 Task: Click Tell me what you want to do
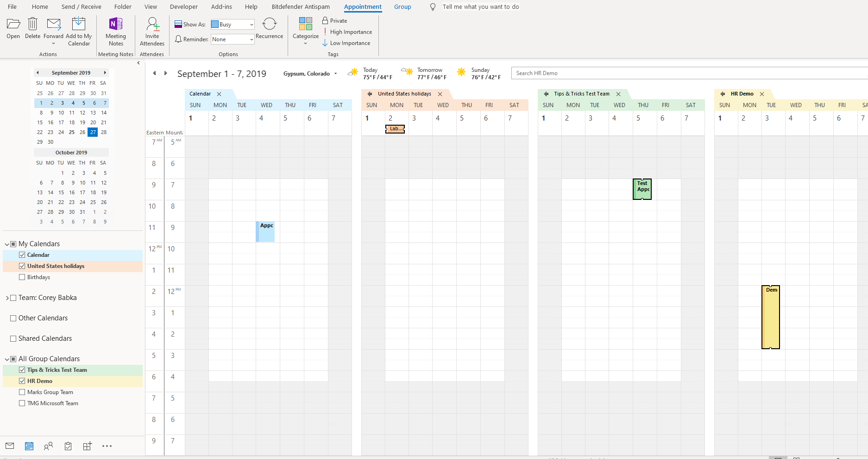(x=481, y=7)
